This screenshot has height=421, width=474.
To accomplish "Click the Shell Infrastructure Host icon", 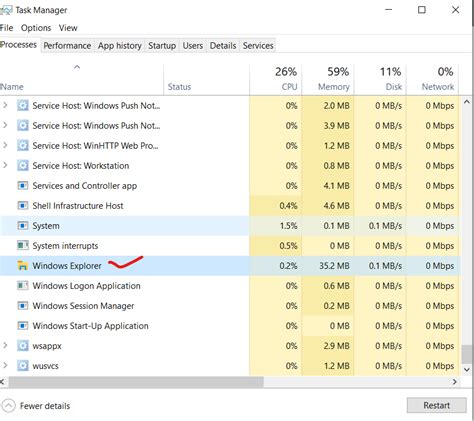I will pos(22,206).
